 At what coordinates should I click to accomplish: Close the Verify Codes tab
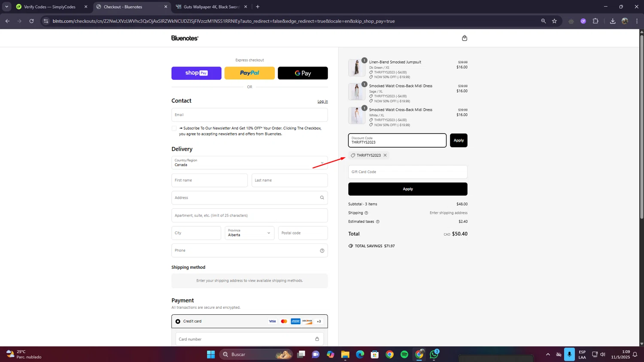click(86, 7)
